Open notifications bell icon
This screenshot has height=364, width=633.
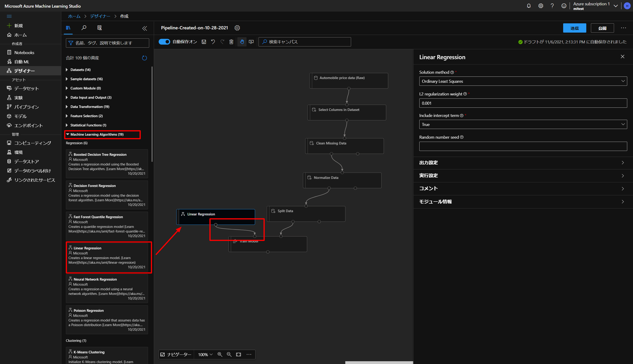[529, 6]
